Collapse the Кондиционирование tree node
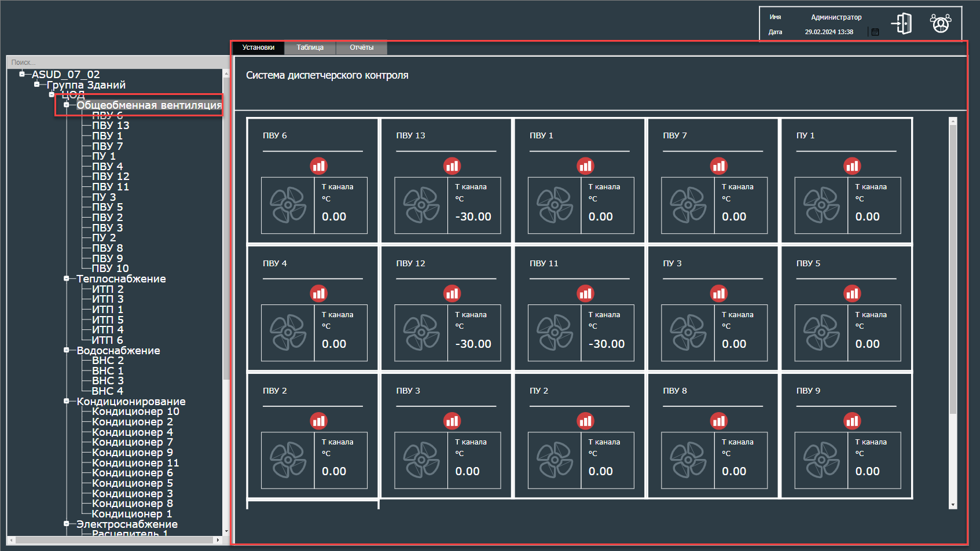 pyautogui.click(x=67, y=401)
